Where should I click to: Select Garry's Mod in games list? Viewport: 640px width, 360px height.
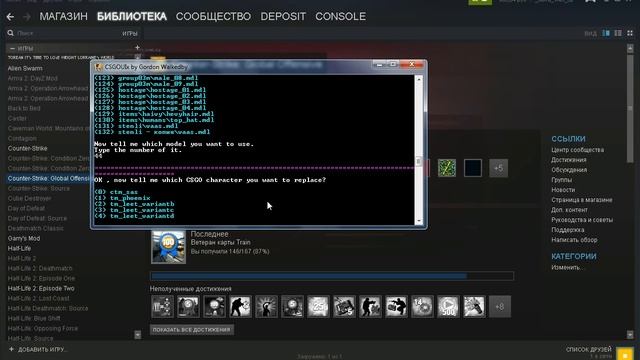click(x=24, y=238)
